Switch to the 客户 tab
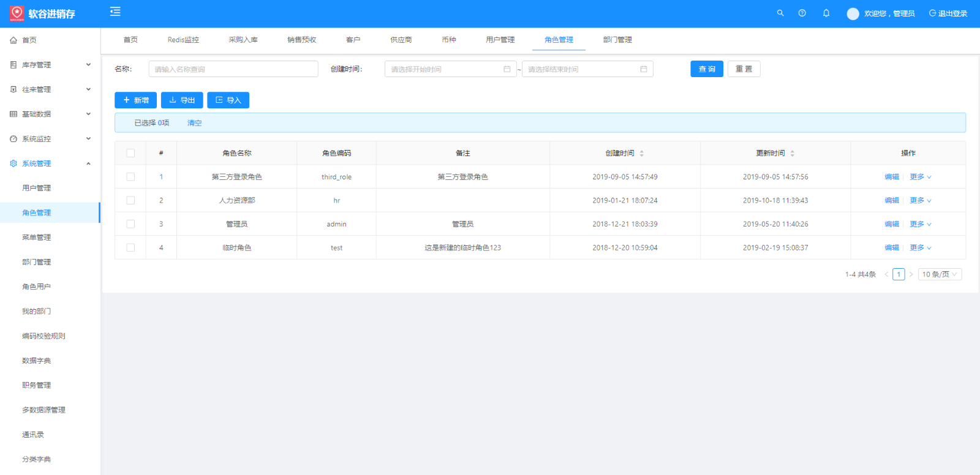Image resolution: width=980 pixels, height=475 pixels. pos(353,40)
